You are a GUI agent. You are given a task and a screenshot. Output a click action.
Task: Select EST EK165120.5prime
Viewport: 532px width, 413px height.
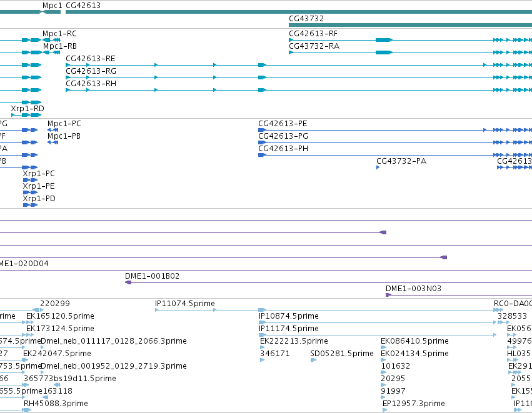(x=60, y=316)
